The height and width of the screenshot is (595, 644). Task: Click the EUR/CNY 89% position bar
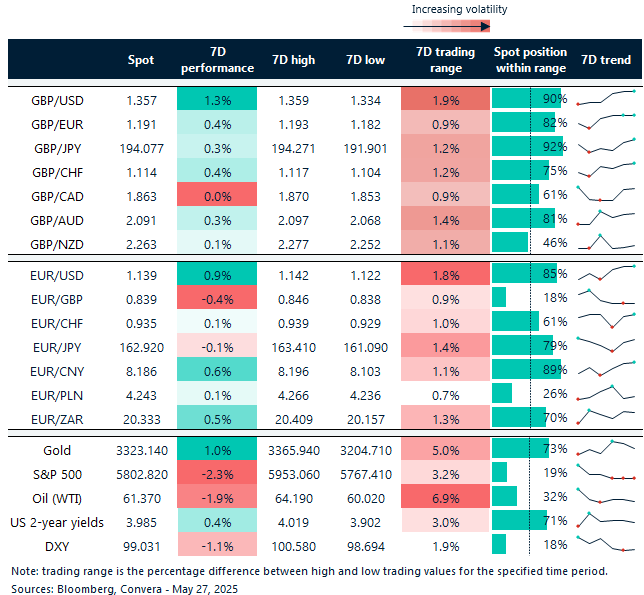527,369
